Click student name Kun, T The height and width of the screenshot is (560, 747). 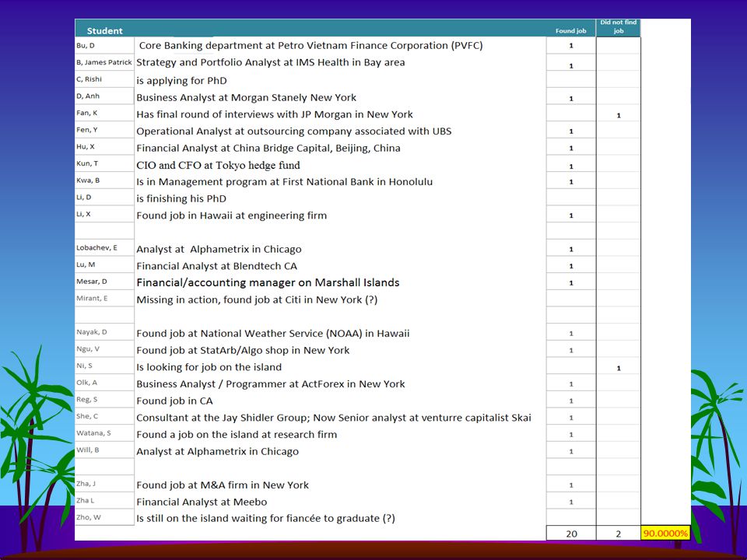(x=87, y=163)
